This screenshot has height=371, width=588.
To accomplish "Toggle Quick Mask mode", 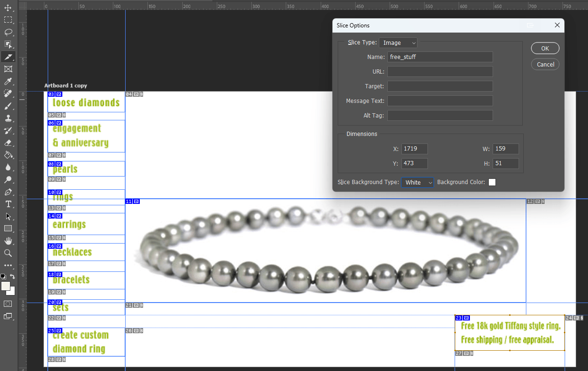I will click(8, 304).
